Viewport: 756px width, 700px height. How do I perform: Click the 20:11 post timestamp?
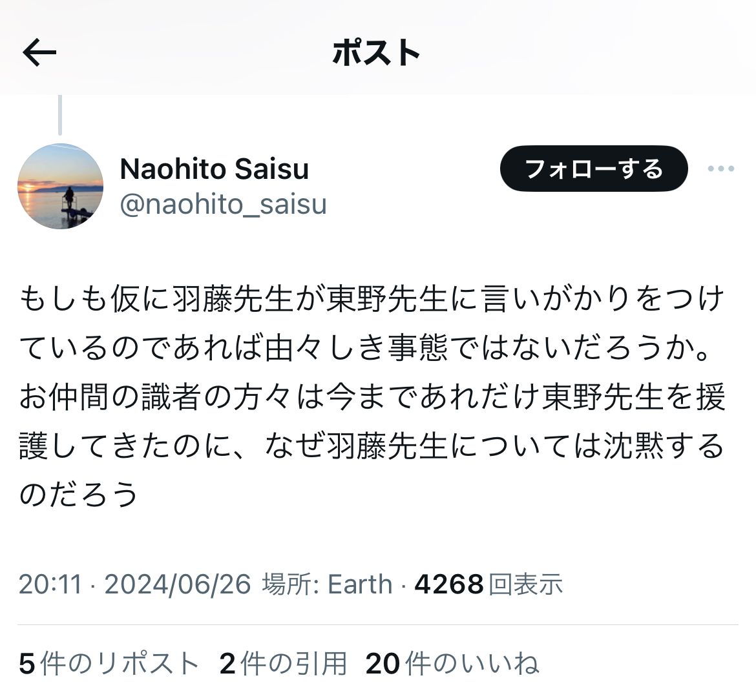pyautogui.click(x=50, y=584)
